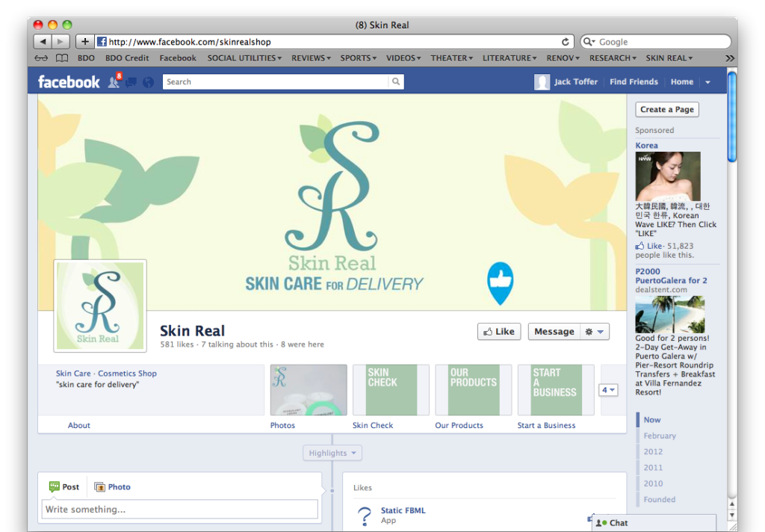Viewport: 765px width, 532px height.
Task: Open the Jack Toffer profile name link
Action: 576,81
